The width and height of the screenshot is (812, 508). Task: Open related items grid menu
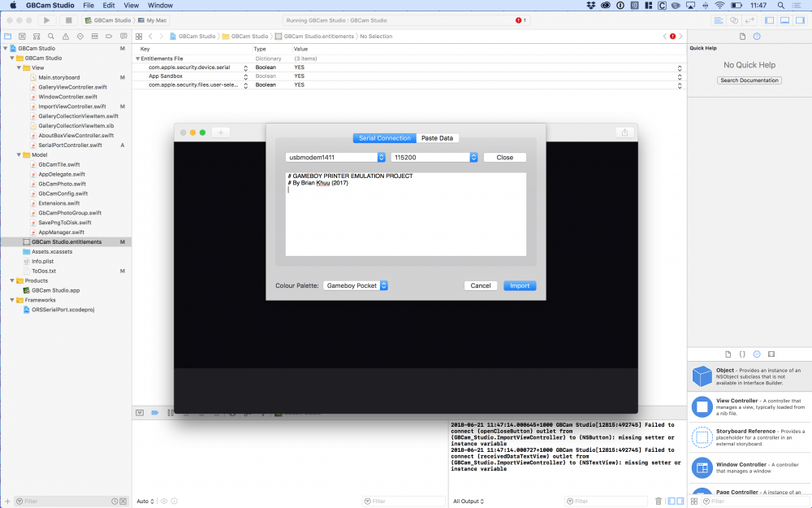(139, 37)
